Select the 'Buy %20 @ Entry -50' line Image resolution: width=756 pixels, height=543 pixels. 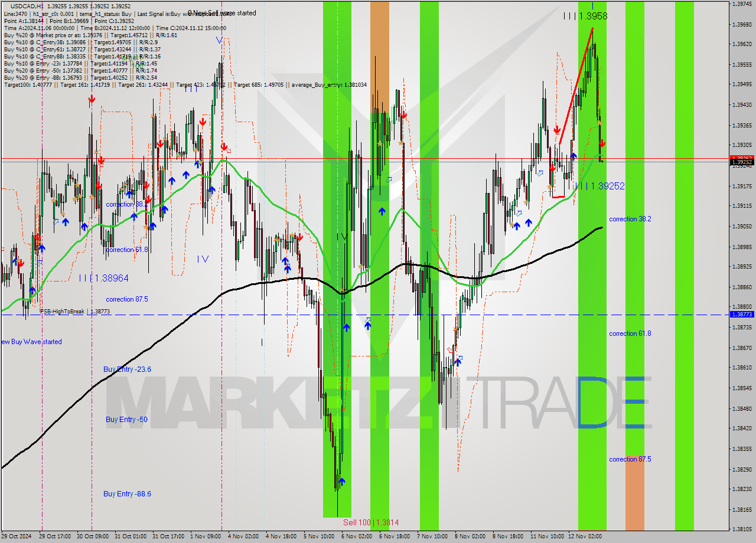coord(80,70)
